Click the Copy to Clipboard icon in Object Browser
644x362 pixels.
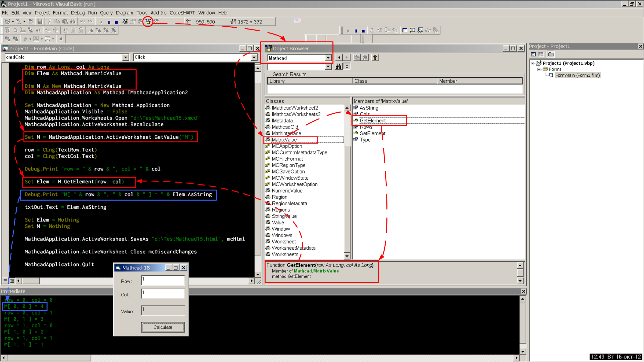pyautogui.click(x=357, y=57)
